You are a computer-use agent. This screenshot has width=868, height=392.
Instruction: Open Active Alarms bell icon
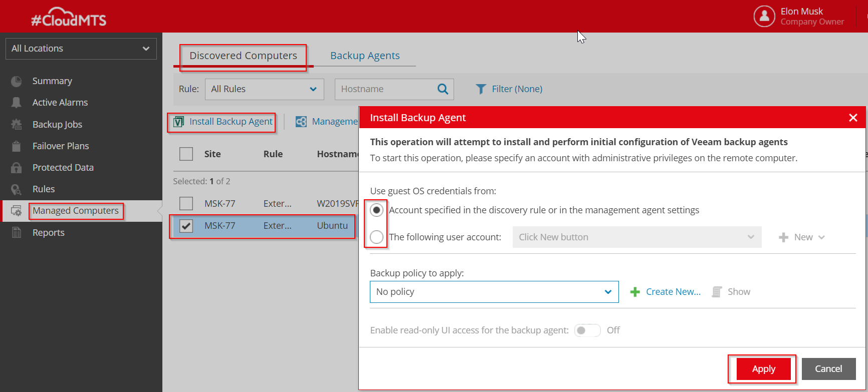click(17, 103)
